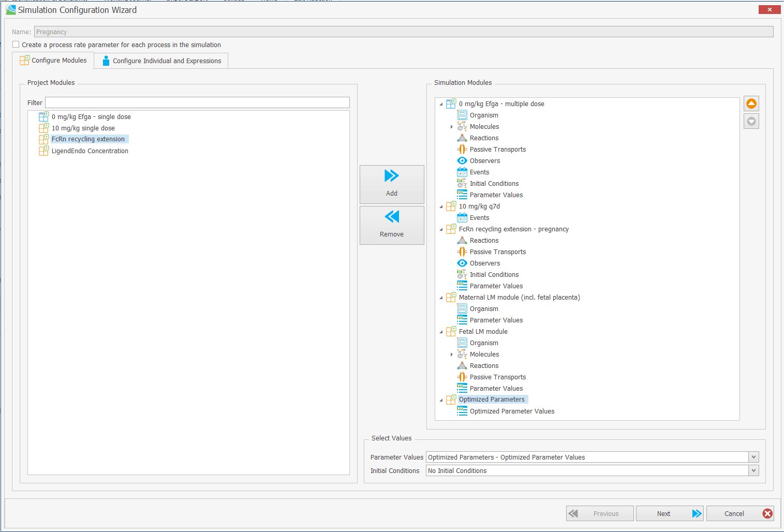Switch to Configure Modules tab

(53, 61)
